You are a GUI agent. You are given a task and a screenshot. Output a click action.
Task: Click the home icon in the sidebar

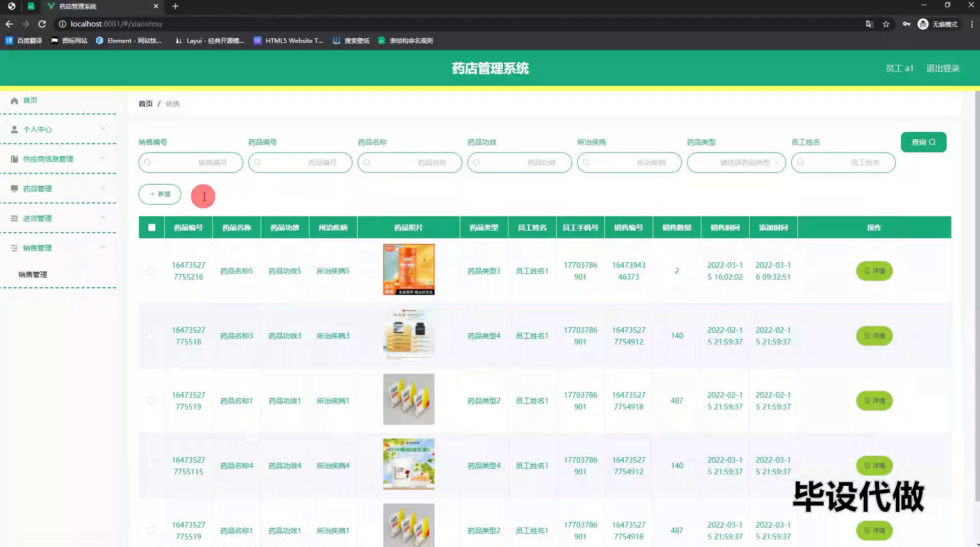14,101
